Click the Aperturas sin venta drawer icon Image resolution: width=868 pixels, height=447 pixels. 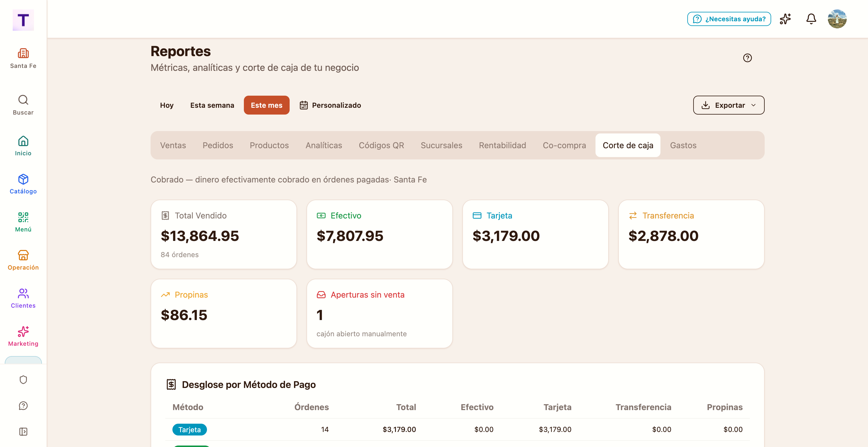[x=321, y=295]
